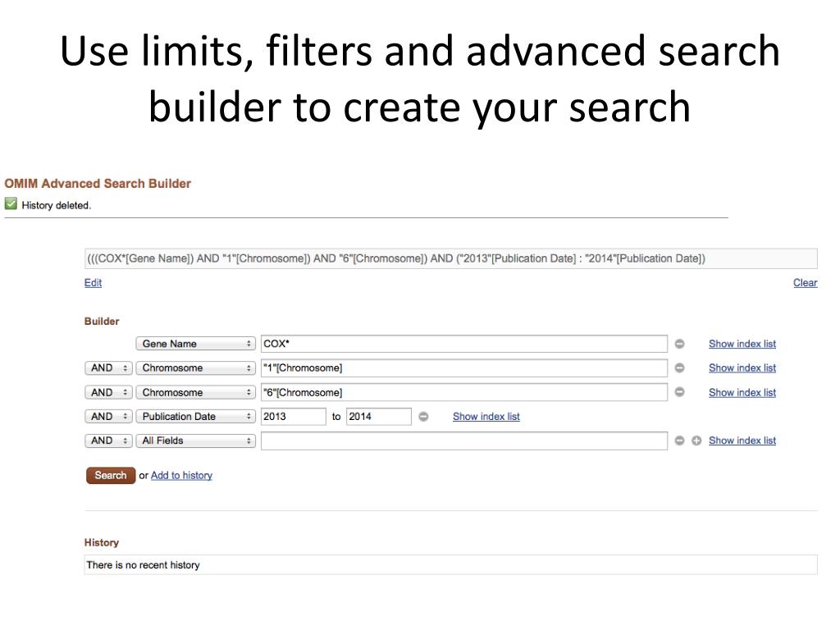This screenshot has height=630, width=840.
Task: Click the "1"[Chromosome] text field
Action: [464, 368]
